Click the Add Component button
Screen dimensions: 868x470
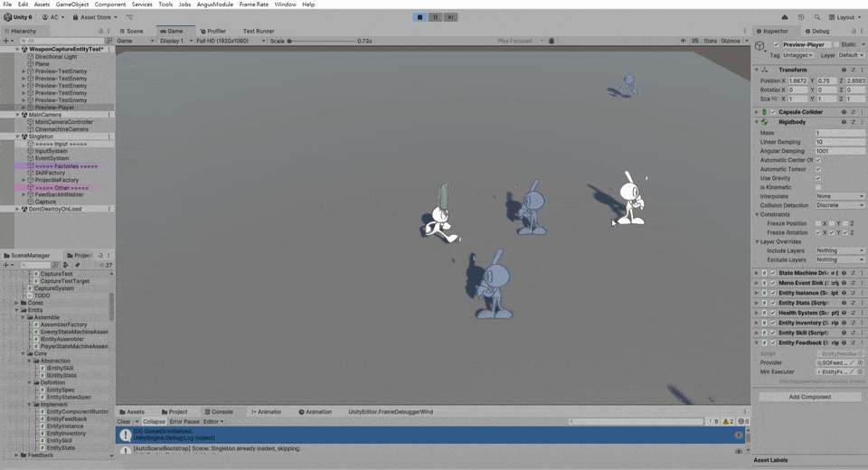[810, 397]
